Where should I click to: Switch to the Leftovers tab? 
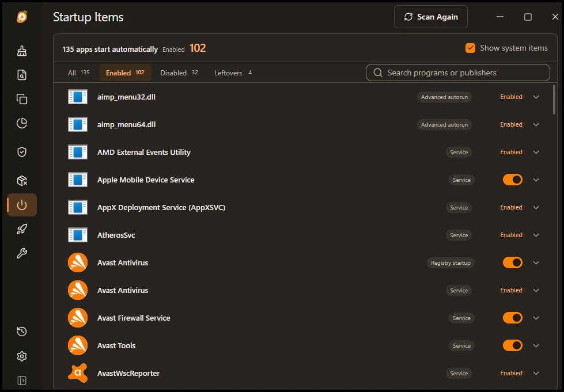(x=233, y=73)
